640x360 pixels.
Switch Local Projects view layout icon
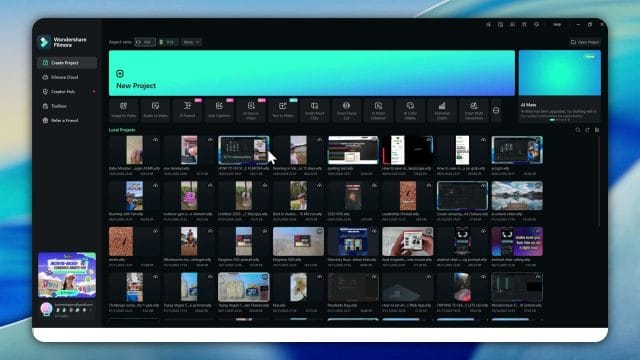pos(597,130)
